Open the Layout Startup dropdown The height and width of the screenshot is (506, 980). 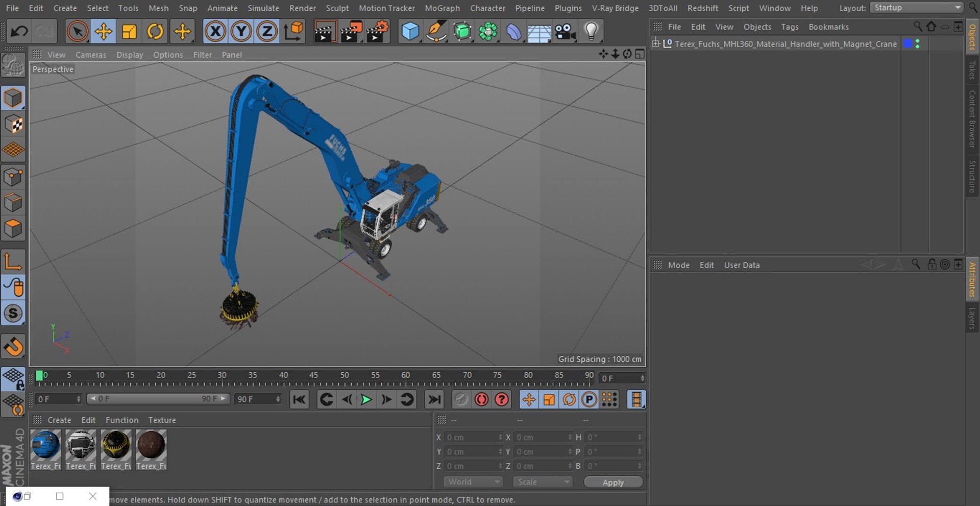click(x=916, y=8)
